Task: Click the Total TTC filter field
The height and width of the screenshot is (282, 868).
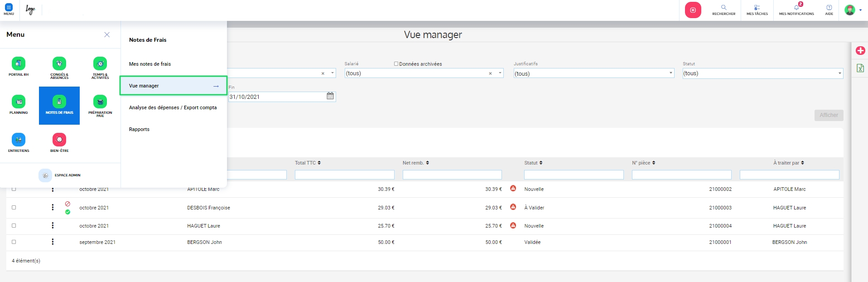Action: coord(344,175)
